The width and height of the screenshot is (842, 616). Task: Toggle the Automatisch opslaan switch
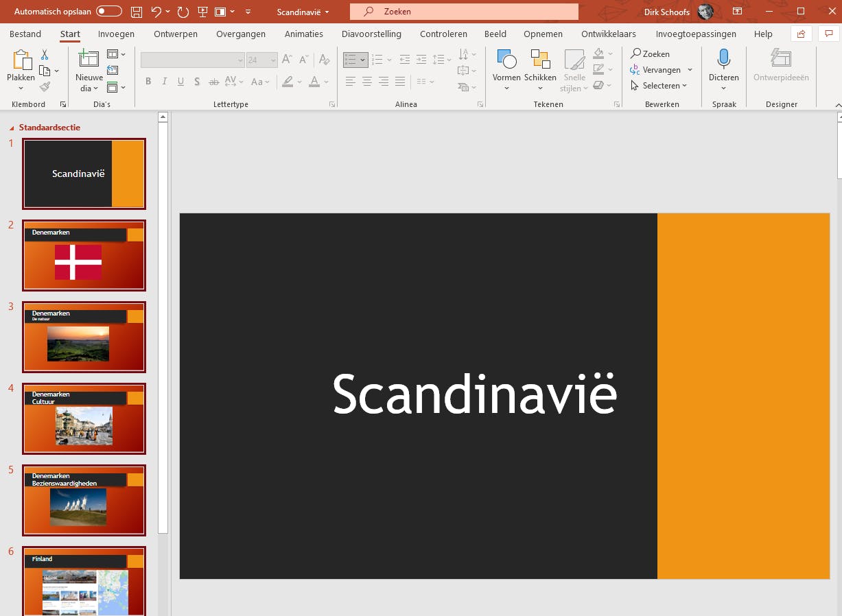pos(108,12)
